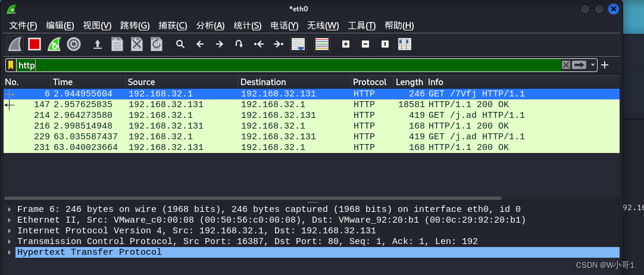Sort by the Info column header
Image resolution: width=644 pixels, height=275 pixels.
pos(523,82)
